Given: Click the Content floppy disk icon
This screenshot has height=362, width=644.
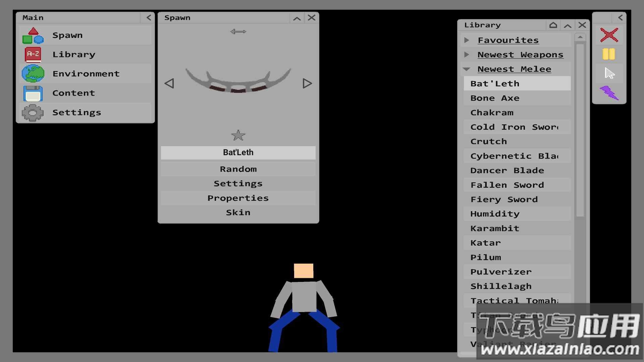Looking at the screenshot, I should (x=33, y=93).
